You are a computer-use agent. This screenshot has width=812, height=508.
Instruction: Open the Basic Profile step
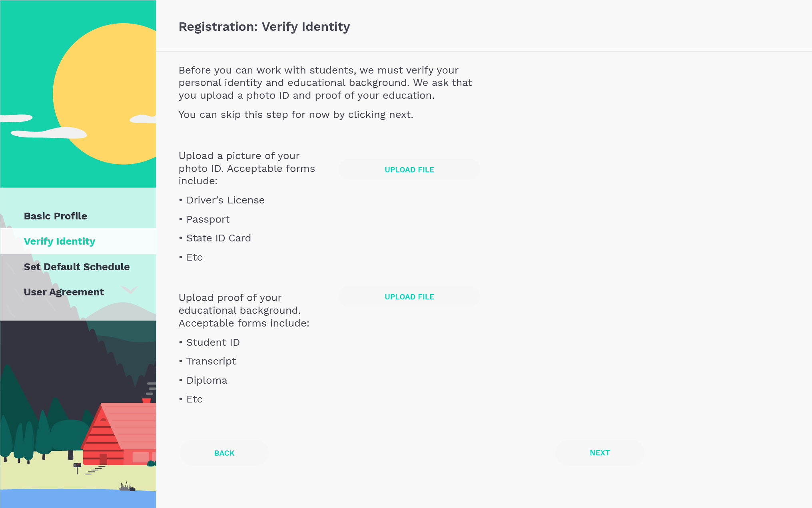click(56, 216)
